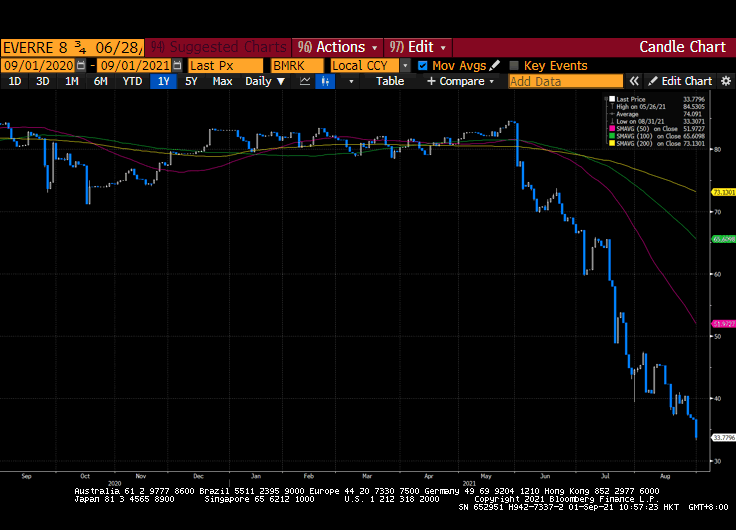
Task: Click Low on 08/31/21 legend text
Action: click(x=640, y=121)
